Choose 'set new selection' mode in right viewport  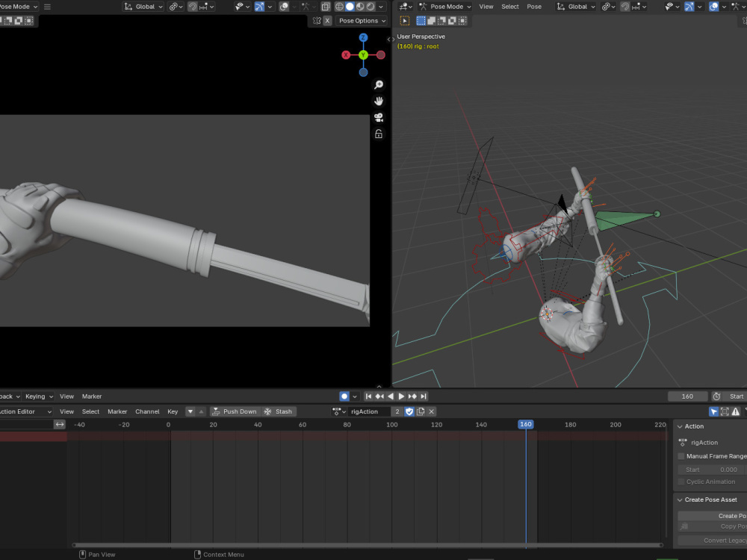pyautogui.click(x=421, y=20)
